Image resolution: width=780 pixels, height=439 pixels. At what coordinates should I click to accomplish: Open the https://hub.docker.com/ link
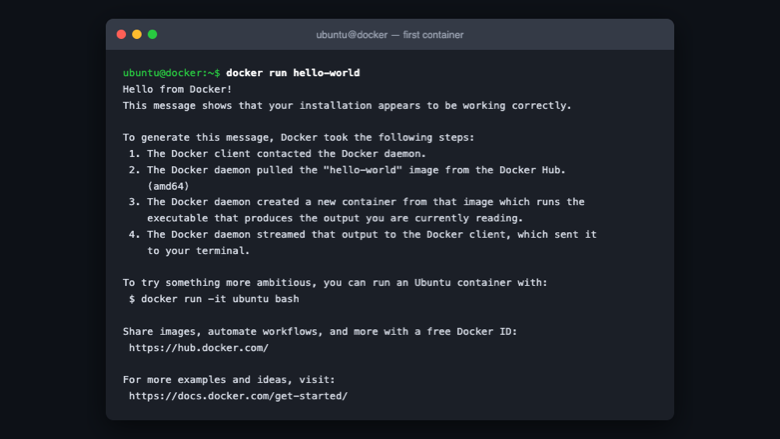pyautogui.click(x=198, y=348)
